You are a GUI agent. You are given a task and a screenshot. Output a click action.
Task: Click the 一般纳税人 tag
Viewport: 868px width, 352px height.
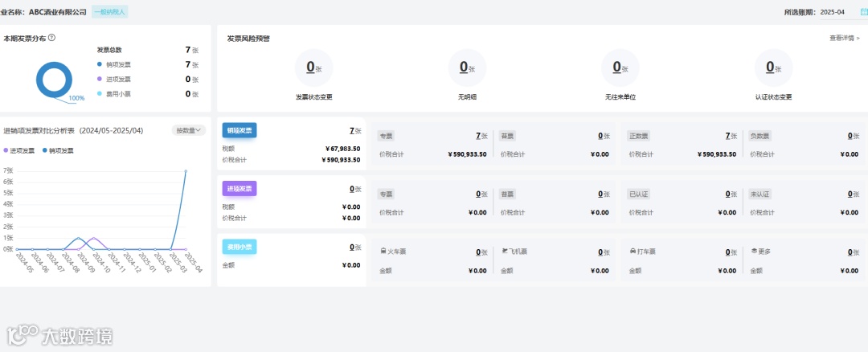click(x=109, y=11)
